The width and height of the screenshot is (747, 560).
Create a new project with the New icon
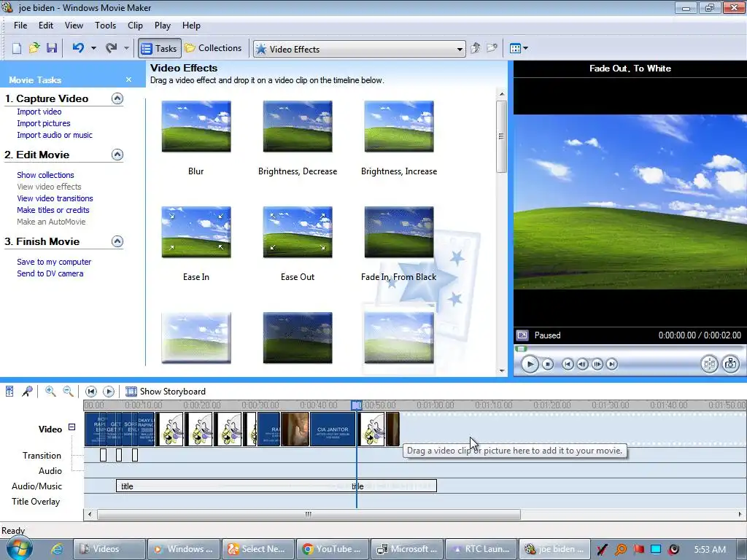point(17,48)
